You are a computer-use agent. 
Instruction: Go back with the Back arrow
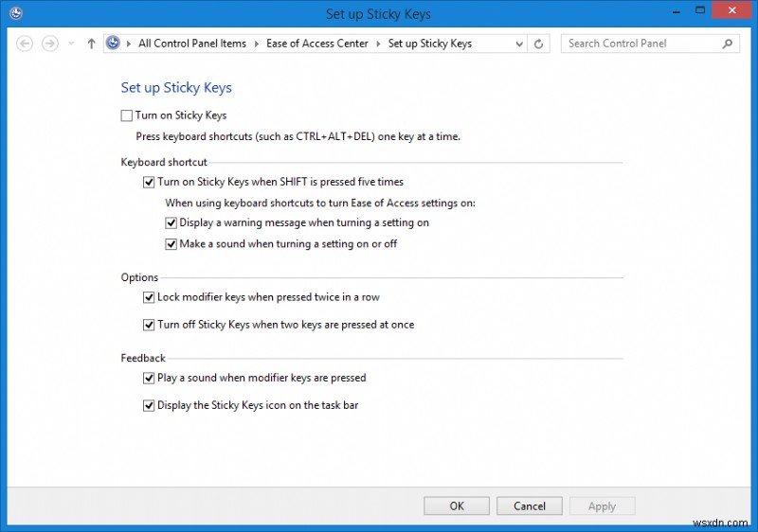25,44
